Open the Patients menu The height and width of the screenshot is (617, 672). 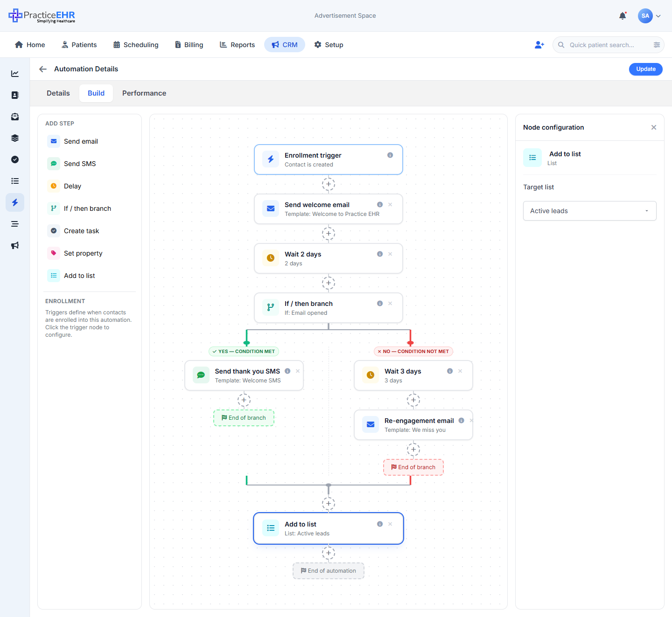(x=79, y=45)
